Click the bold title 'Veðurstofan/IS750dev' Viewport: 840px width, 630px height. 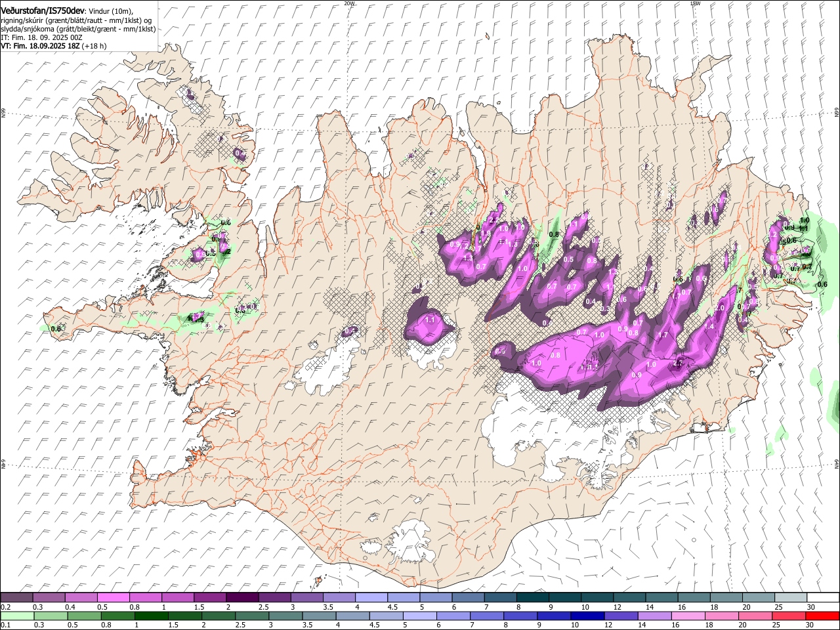pyautogui.click(x=43, y=10)
